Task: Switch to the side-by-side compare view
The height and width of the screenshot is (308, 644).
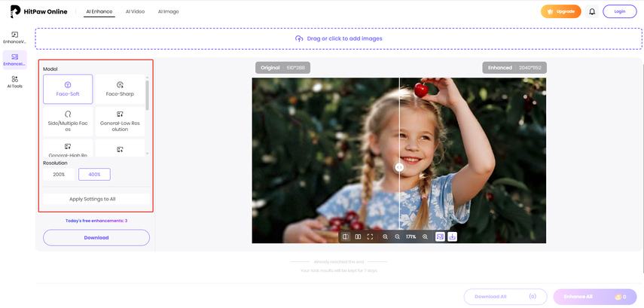Action: tap(358, 236)
